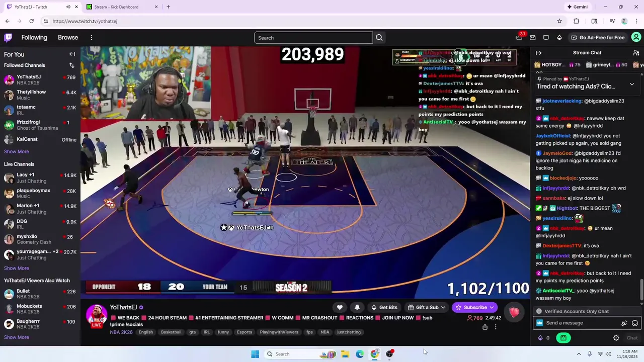Collapse the For You sidebar
Viewport: 644px width, 362px height.
[72, 54]
